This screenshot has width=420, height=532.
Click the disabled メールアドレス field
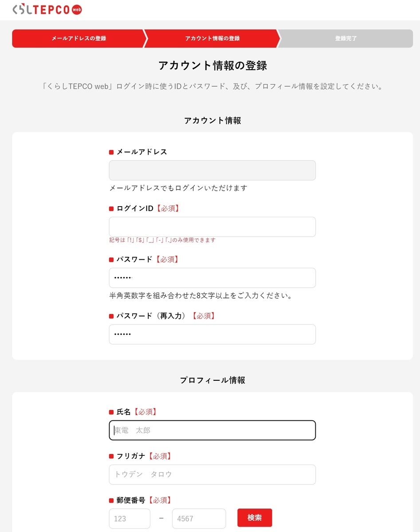coord(212,170)
